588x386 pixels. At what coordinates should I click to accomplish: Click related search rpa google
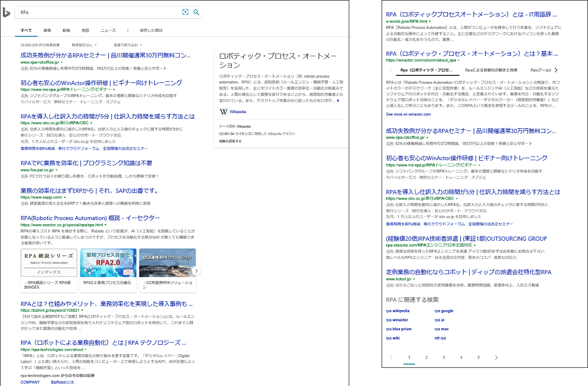pos(444,311)
